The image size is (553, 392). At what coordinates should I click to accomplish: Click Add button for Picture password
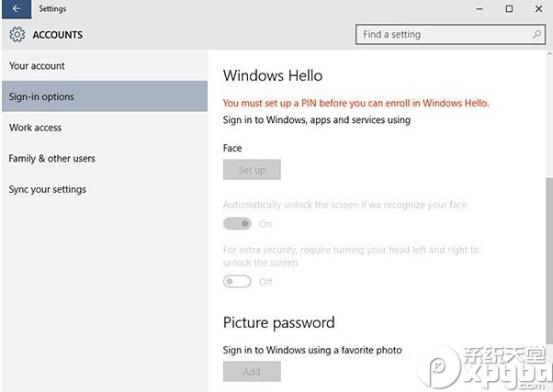tap(252, 372)
